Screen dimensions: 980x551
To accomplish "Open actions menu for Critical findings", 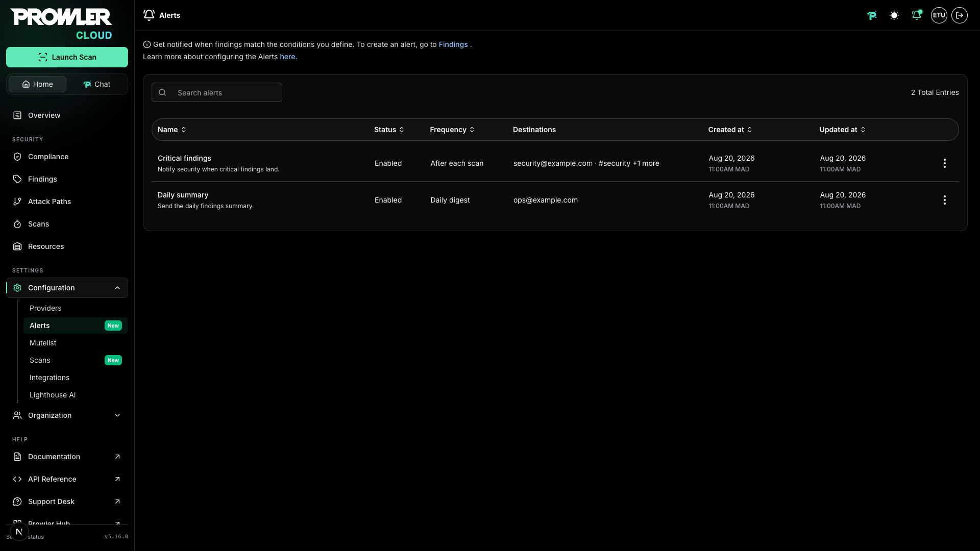I will [945, 163].
